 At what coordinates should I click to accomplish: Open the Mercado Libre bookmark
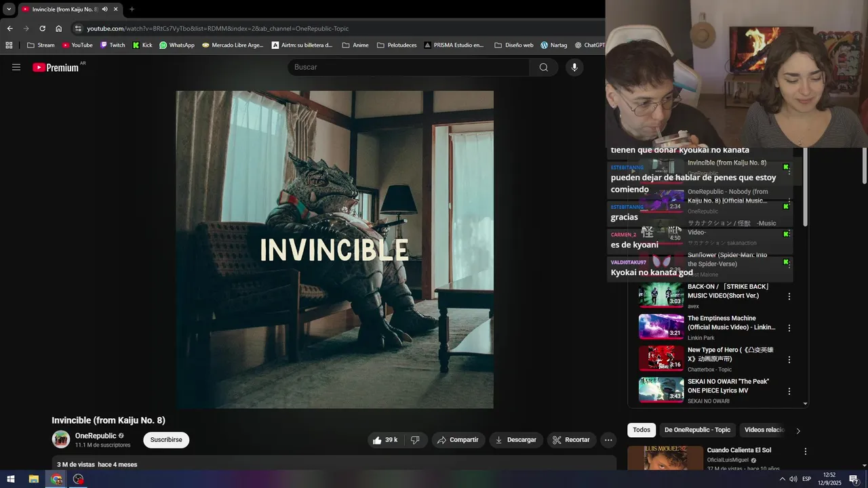tap(233, 45)
